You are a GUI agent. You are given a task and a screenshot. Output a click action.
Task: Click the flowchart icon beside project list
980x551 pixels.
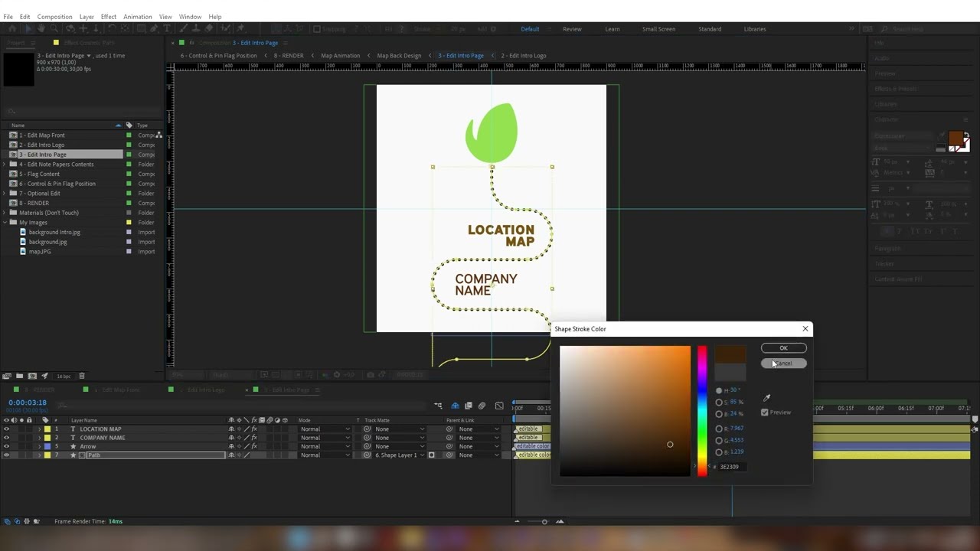click(158, 135)
